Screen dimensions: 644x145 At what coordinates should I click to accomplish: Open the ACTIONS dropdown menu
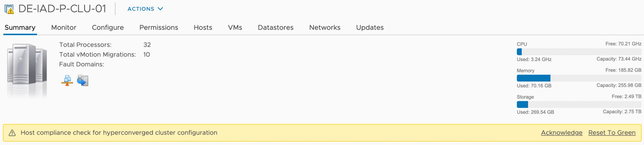point(145,9)
